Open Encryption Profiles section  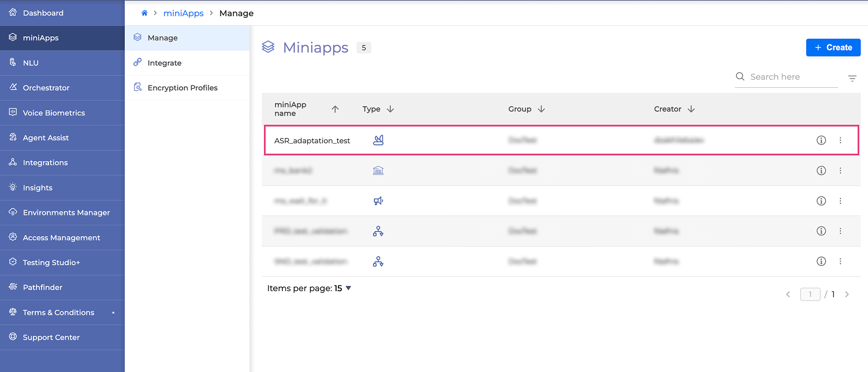pyautogui.click(x=182, y=88)
